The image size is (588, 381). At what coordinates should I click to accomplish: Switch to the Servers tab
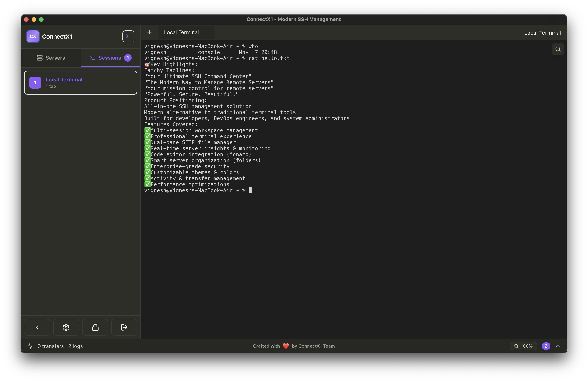point(51,58)
